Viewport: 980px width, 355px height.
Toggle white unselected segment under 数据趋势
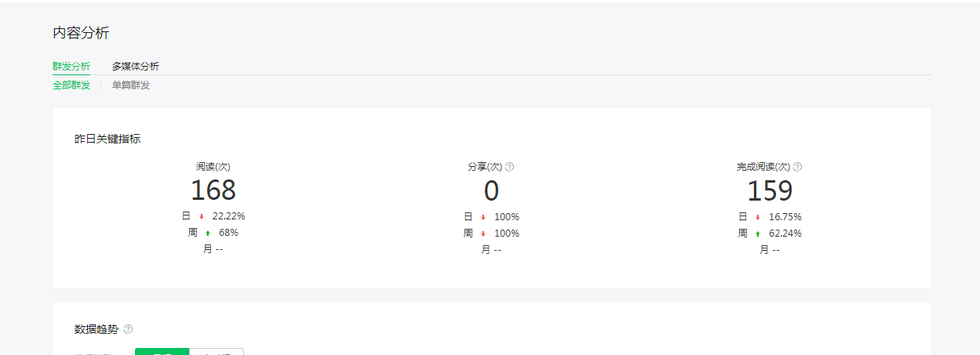coord(217,352)
